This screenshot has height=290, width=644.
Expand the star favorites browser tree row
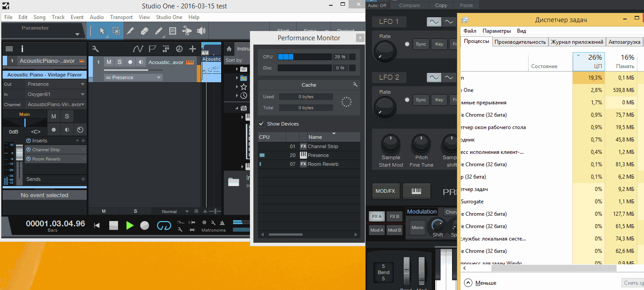pyautogui.click(x=238, y=87)
